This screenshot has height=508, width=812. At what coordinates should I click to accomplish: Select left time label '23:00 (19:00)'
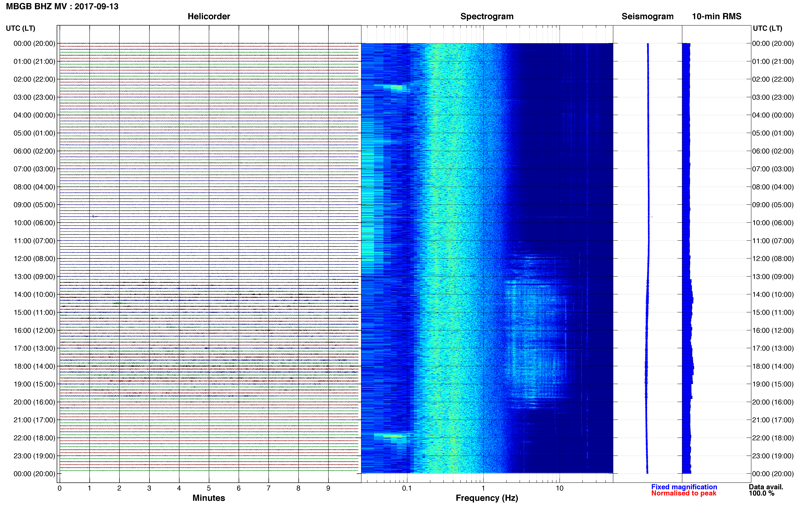pyautogui.click(x=34, y=456)
